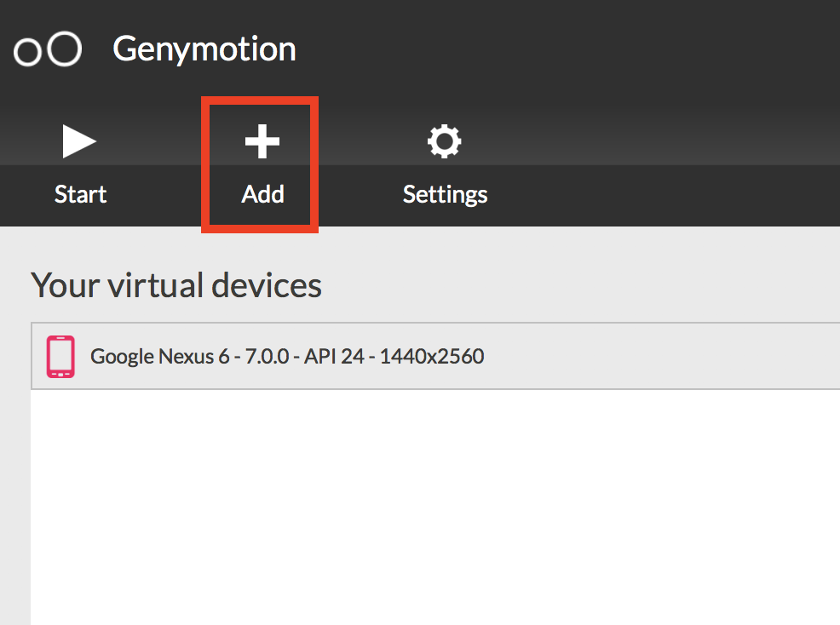
Task: Click the Genymotion logo circles
Action: [x=48, y=49]
